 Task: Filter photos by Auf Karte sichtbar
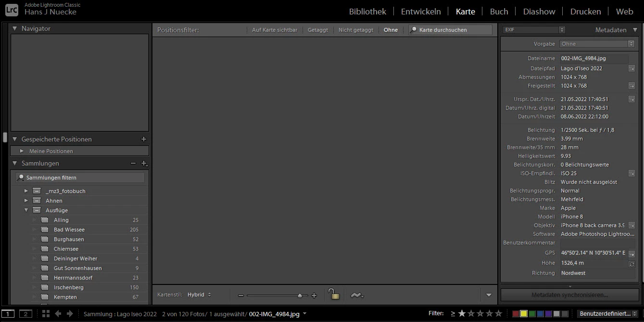[275, 30]
